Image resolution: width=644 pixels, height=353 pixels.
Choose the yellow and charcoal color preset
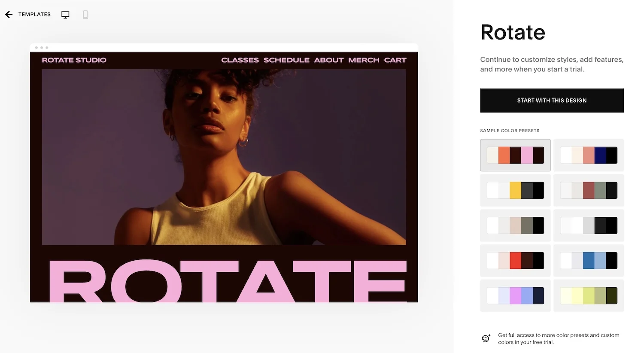tap(515, 190)
